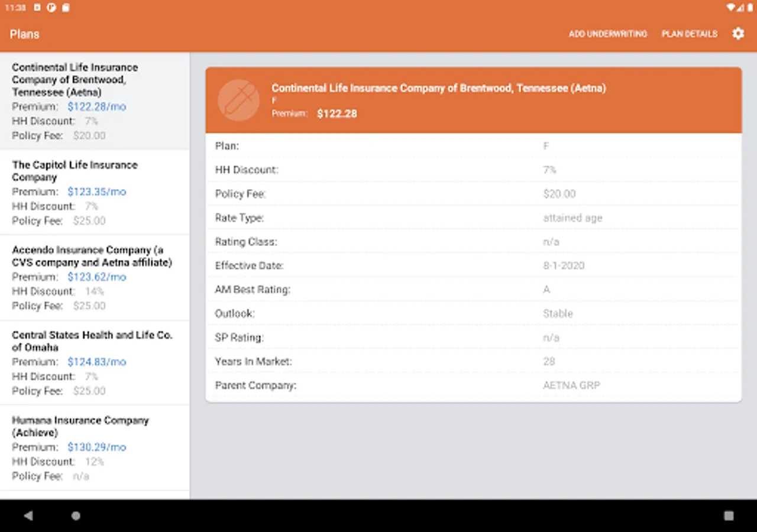Tap the pencil icon in plan header
This screenshot has height=532, width=757.
[238, 100]
